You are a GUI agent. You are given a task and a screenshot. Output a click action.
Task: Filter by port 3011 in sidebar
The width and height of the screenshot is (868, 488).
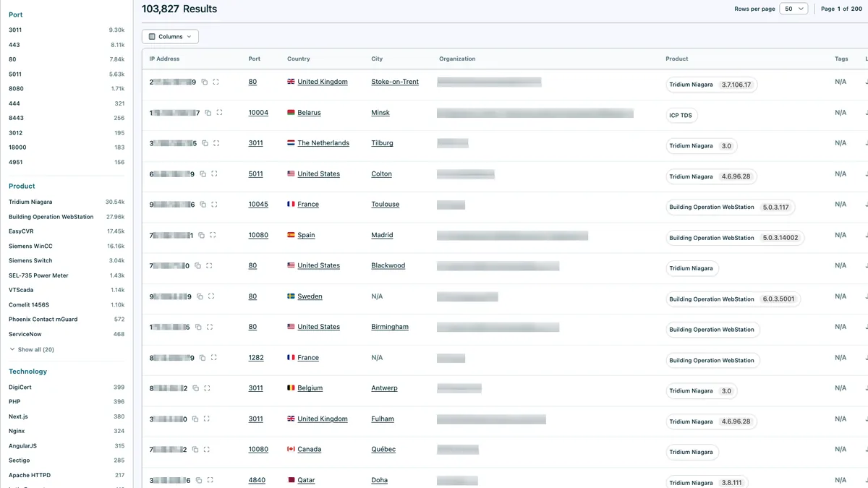67,30
